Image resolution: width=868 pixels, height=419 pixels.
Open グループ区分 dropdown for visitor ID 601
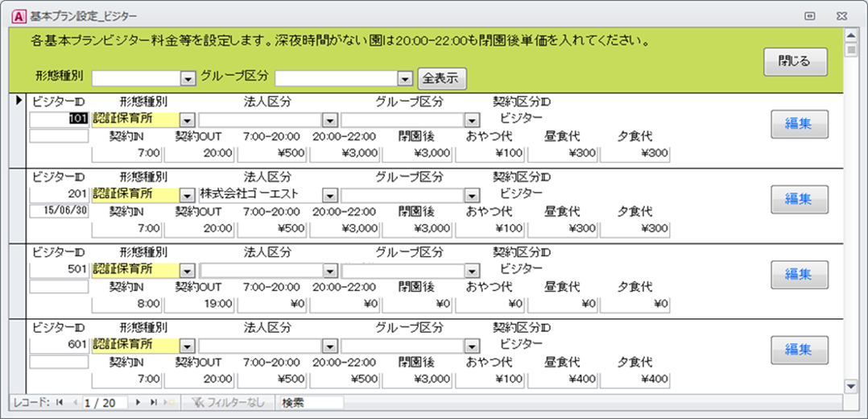tap(472, 346)
